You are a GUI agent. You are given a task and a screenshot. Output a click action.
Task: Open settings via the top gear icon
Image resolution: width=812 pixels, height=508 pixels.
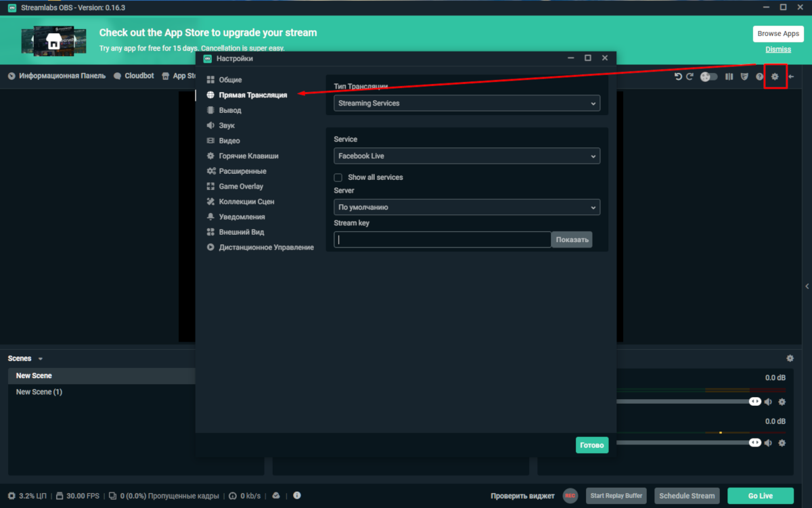click(x=775, y=76)
